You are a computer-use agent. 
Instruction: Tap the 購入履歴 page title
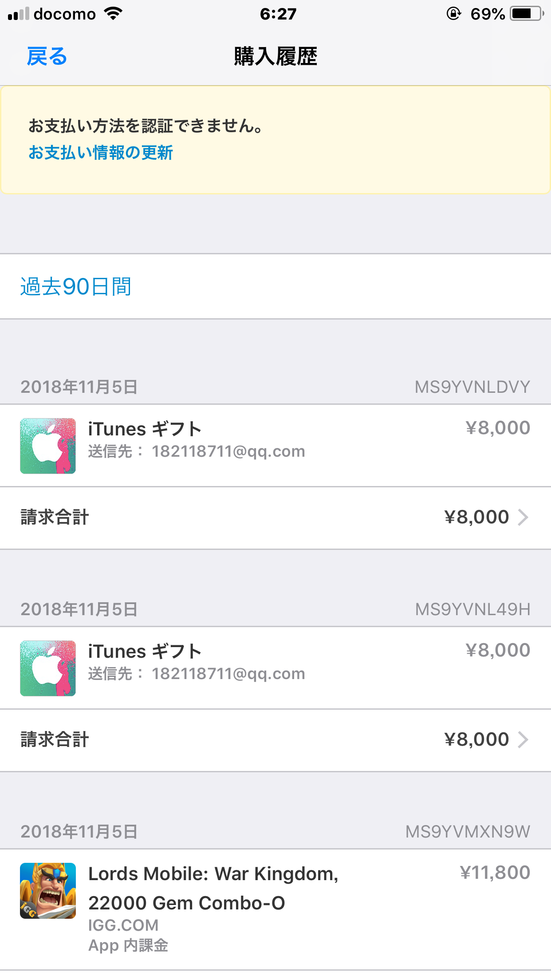tap(275, 57)
